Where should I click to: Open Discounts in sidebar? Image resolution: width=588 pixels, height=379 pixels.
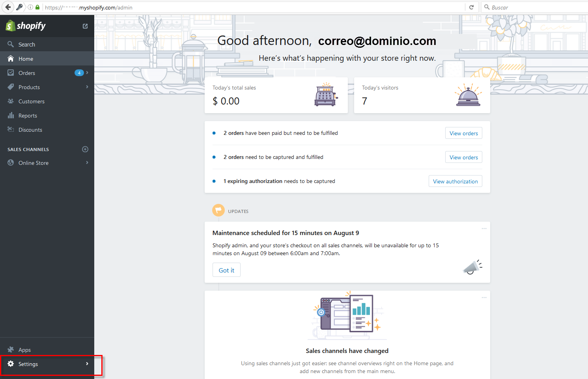[47, 130]
